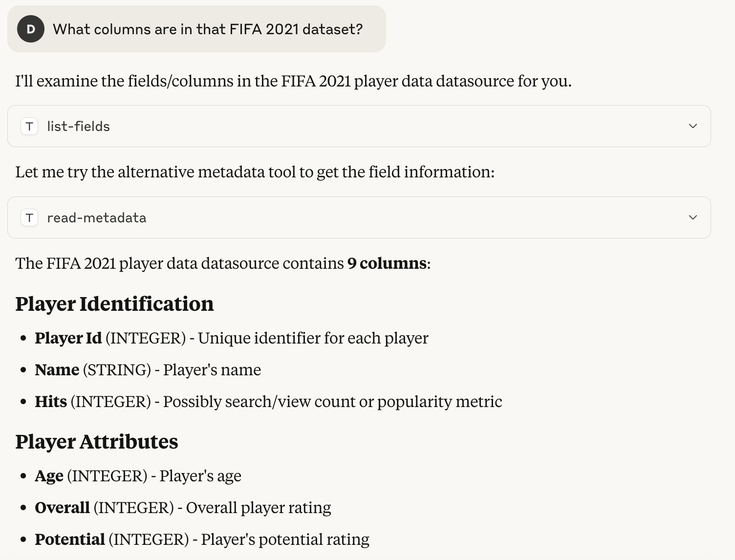
Task: Click the Player Id column name
Action: (67, 338)
